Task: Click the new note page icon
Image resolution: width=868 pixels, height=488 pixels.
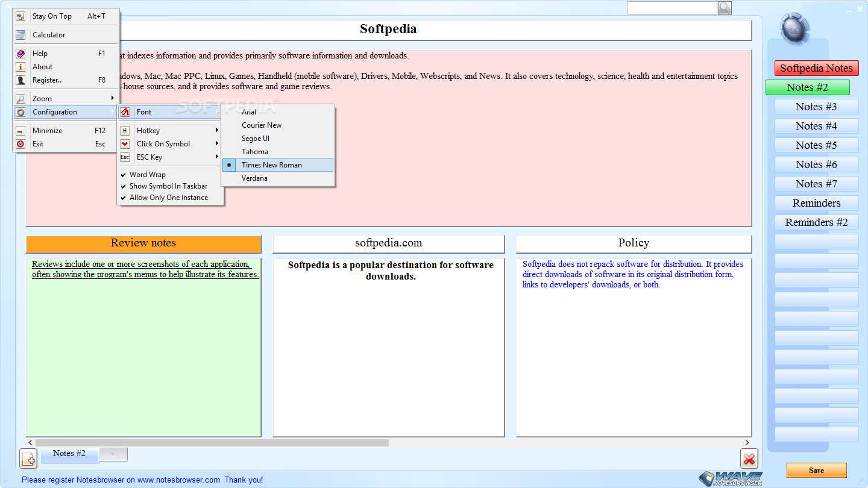Action: (28, 458)
